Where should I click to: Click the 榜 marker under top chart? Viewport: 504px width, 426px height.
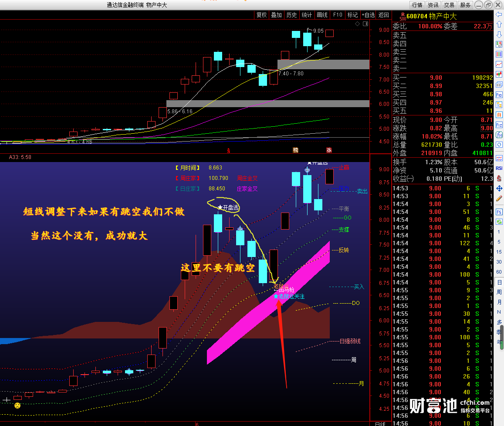(x=296, y=150)
